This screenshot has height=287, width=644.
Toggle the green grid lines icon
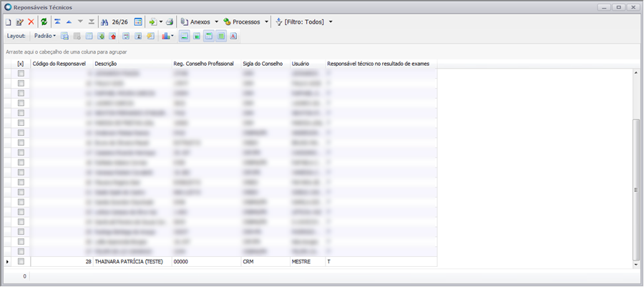click(x=221, y=36)
